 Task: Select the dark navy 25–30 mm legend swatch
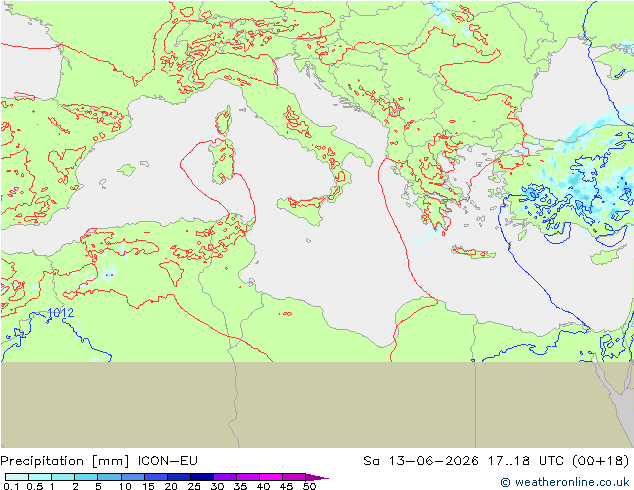point(202,477)
